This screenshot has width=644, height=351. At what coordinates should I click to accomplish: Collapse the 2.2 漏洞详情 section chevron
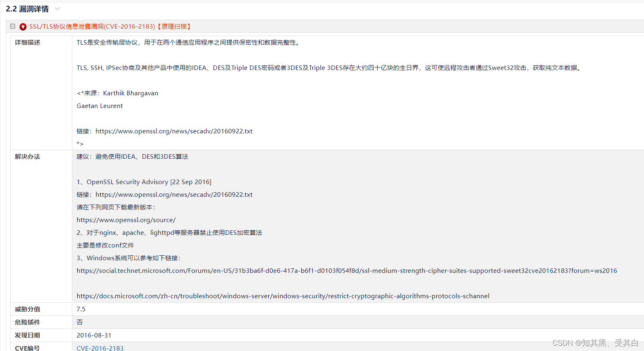tap(57, 9)
